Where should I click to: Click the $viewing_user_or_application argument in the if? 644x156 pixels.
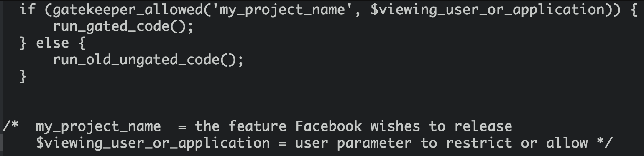pos(487,10)
